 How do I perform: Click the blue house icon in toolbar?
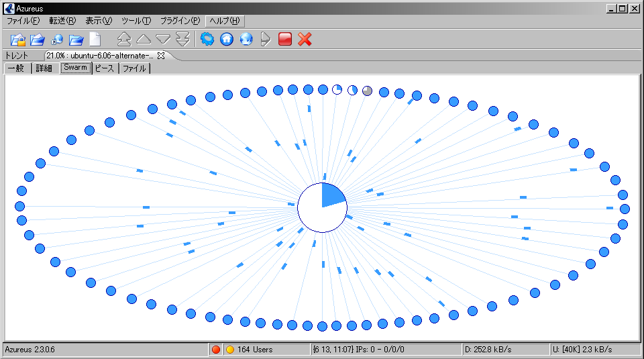227,39
